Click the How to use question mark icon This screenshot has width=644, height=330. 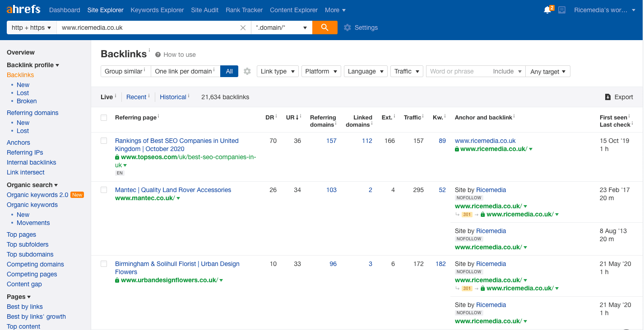pyautogui.click(x=158, y=55)
